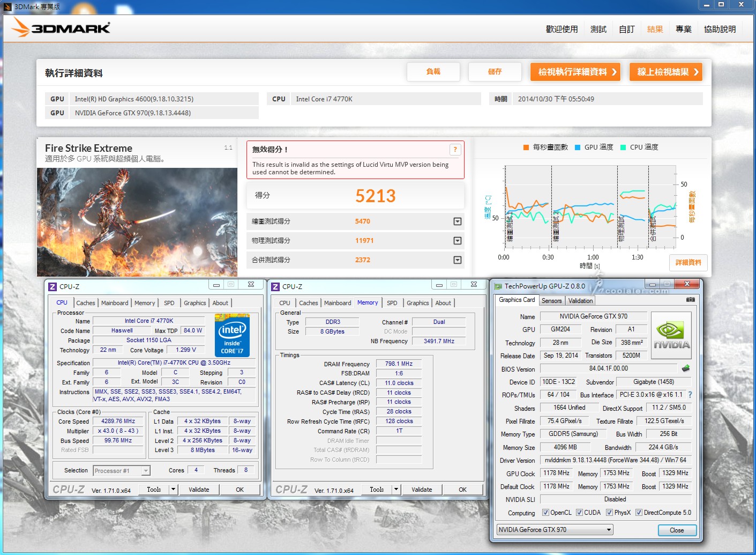Screen dimensions: 756x555
Task: Click the Bus Interface question mark icon
Action: point(690,395)
